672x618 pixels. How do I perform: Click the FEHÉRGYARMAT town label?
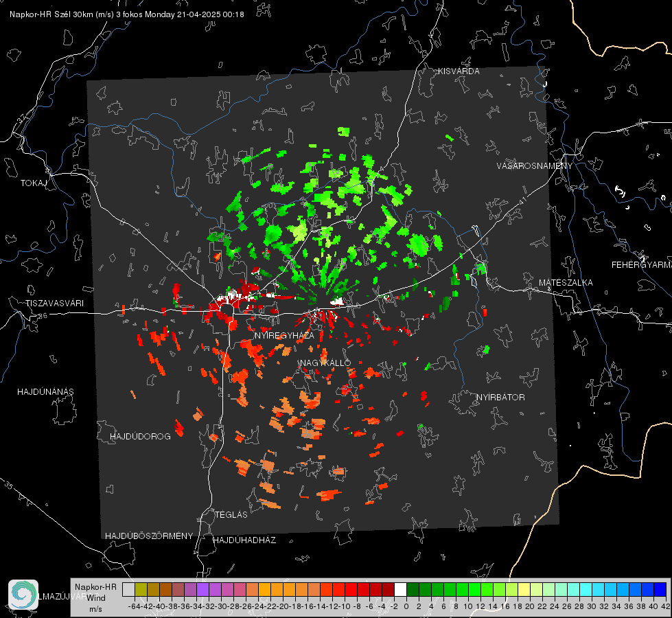[642, 265]
